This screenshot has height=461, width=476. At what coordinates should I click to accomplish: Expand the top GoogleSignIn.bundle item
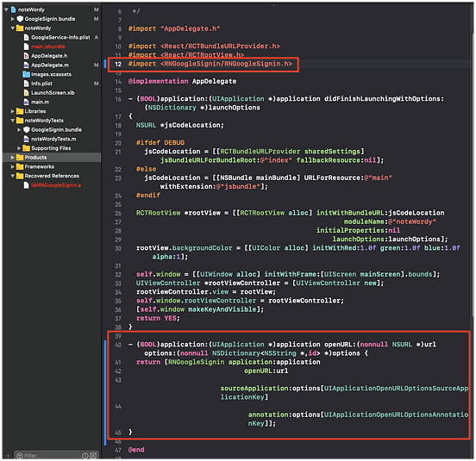point(12,19)
